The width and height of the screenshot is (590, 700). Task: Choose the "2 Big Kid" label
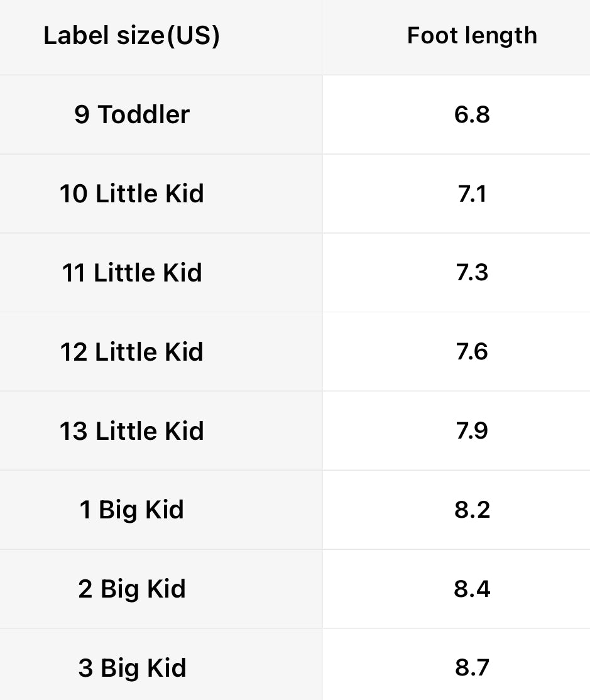[131, 589]
